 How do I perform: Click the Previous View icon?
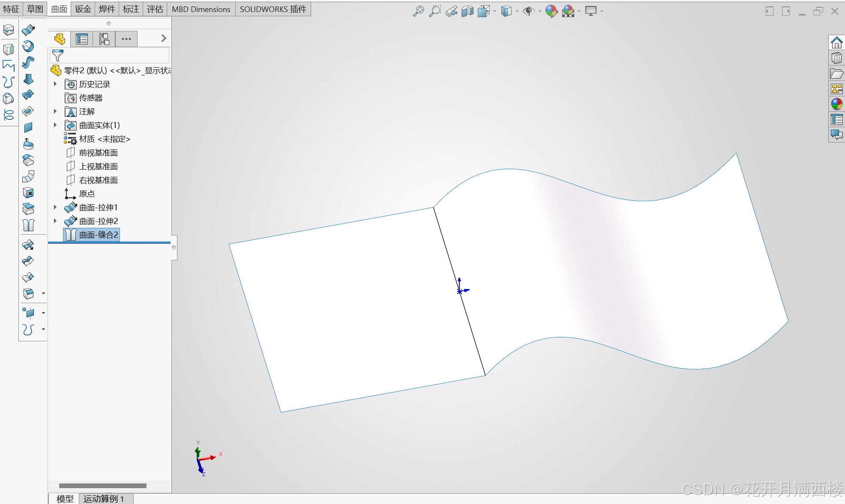[x=451, y=11]
